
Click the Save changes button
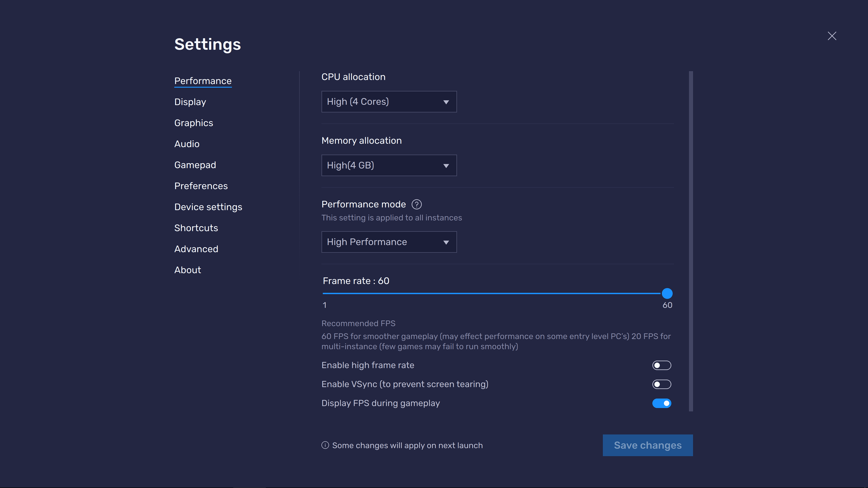(648, 445)
